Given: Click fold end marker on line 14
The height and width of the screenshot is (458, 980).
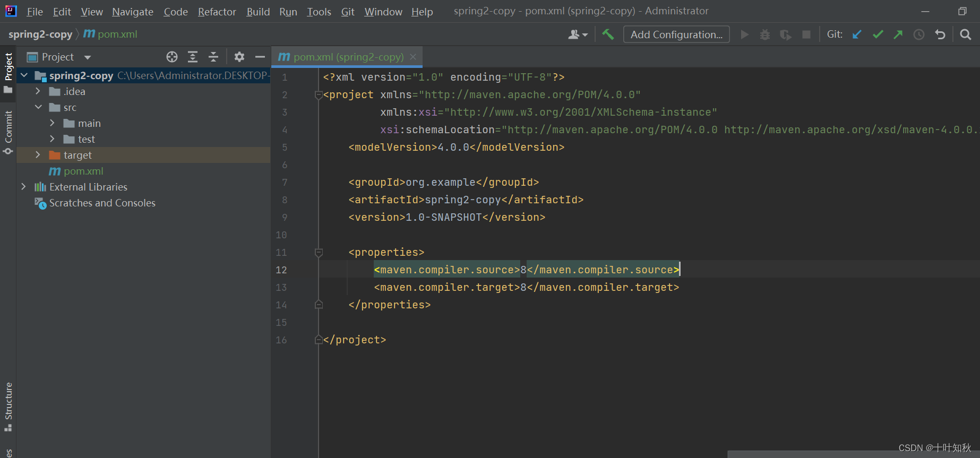Looking at the screenshot, I should [x=319, y=305].
